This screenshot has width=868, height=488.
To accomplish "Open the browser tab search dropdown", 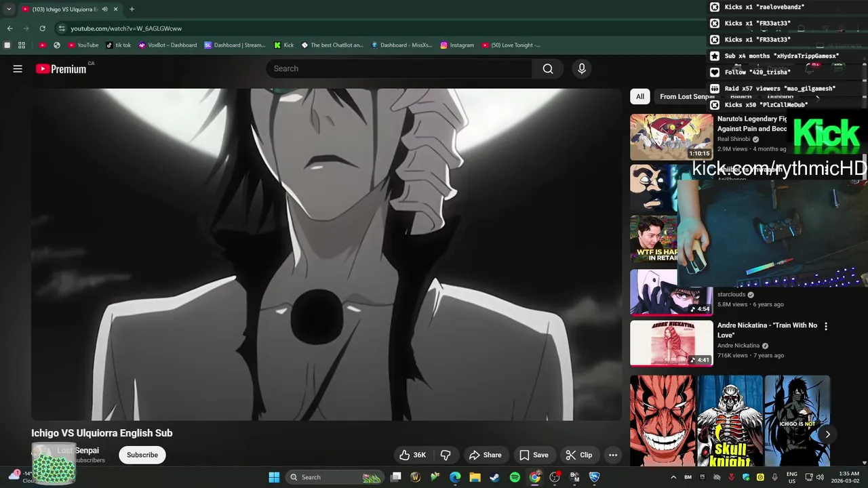I will pos(9,9).
